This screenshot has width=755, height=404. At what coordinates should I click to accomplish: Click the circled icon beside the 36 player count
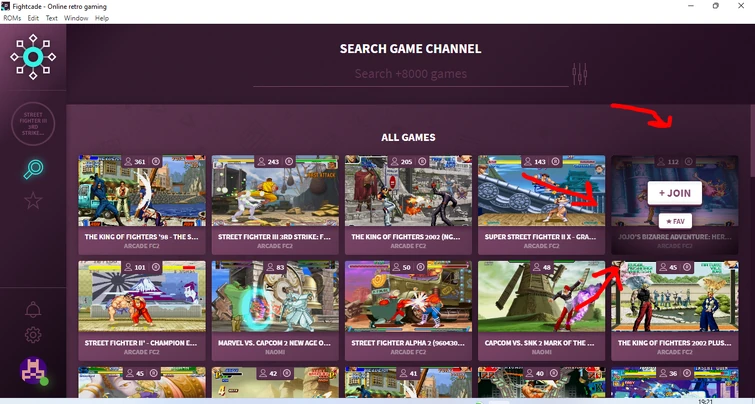(x=687, y=373)
